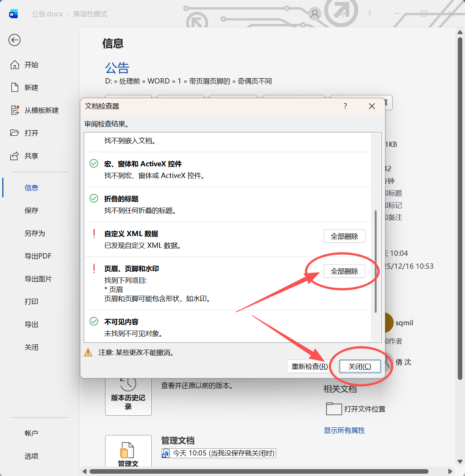Click 全部删除 for headers, footers and watermarks
Viewport: 465px width, 476px height.
[x=344, y=271]
